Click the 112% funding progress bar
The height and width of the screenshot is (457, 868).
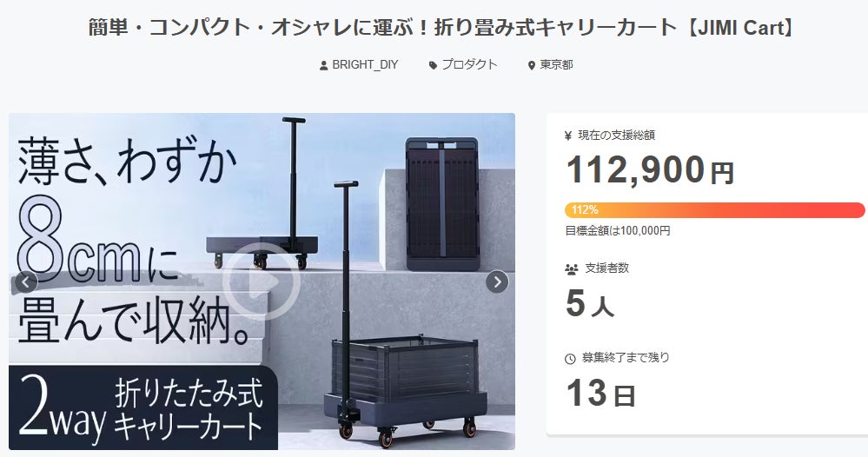(x=715, y=210)
